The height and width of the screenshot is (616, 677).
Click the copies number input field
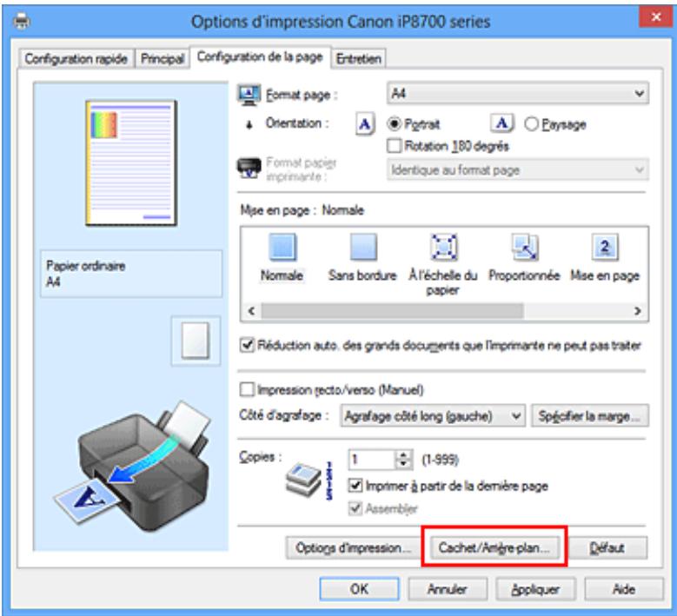tap(372, 460)
